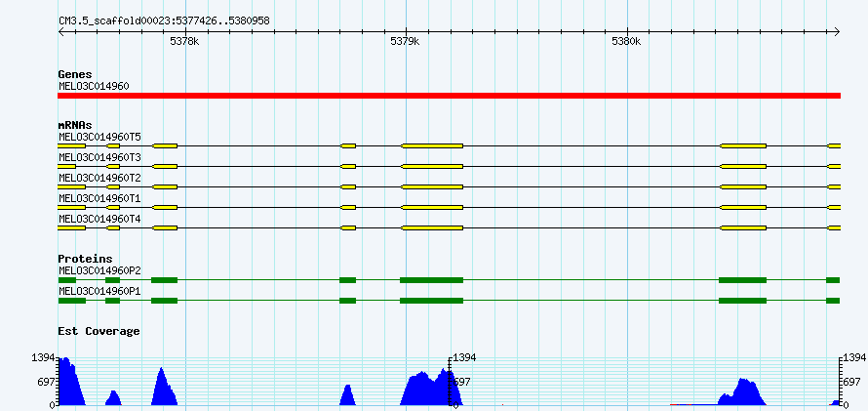Click the EST coverage peak just before 5378k
This screenshot has height=411, width=868.
(x=165, y=387)
